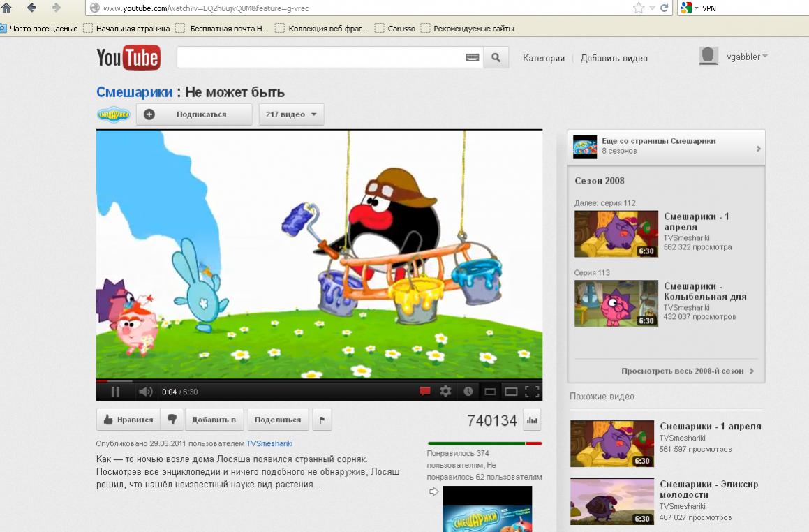Expand the 217 видео dropdown

[x=292, y=114]
